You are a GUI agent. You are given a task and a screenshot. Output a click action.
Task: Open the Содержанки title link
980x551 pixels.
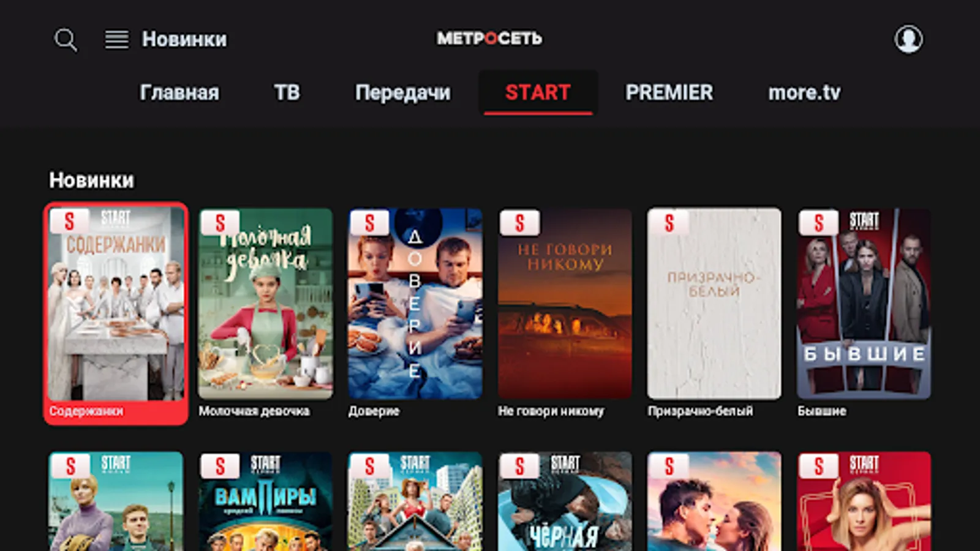(86, 411)
